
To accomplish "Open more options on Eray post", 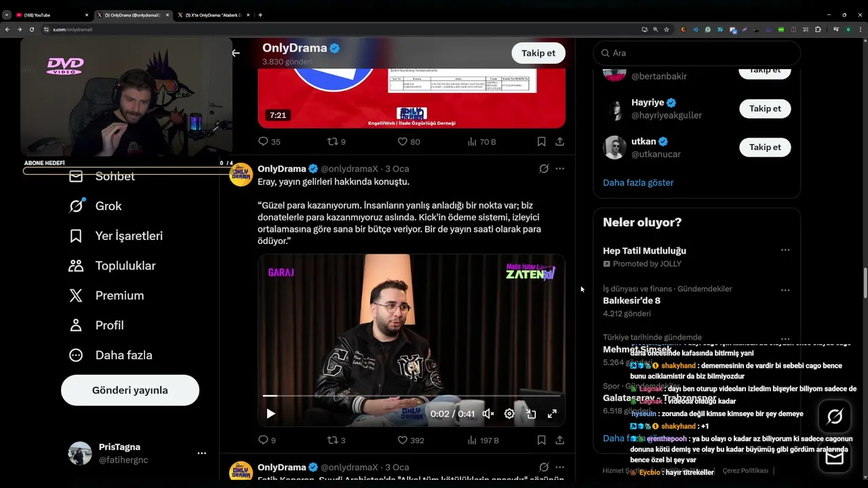I will [x=559, y=169].
